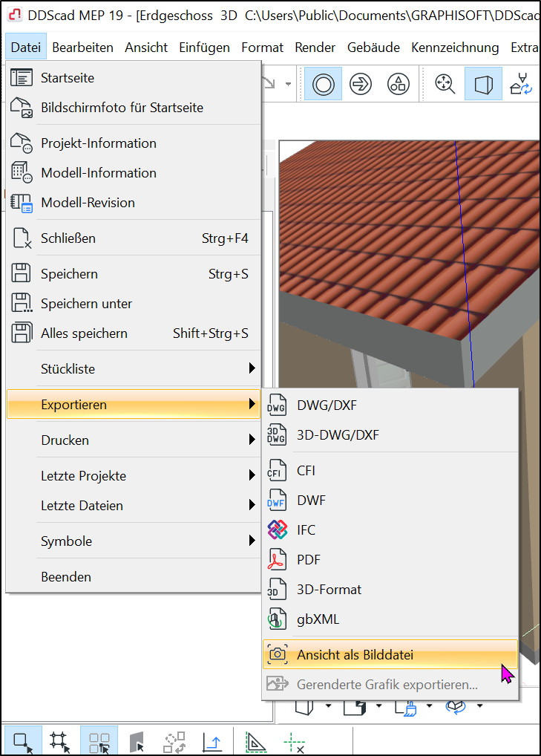Click the building refresh toolbar icon
Viewport: 541px width, 756px height.
(x=522, y=84)
